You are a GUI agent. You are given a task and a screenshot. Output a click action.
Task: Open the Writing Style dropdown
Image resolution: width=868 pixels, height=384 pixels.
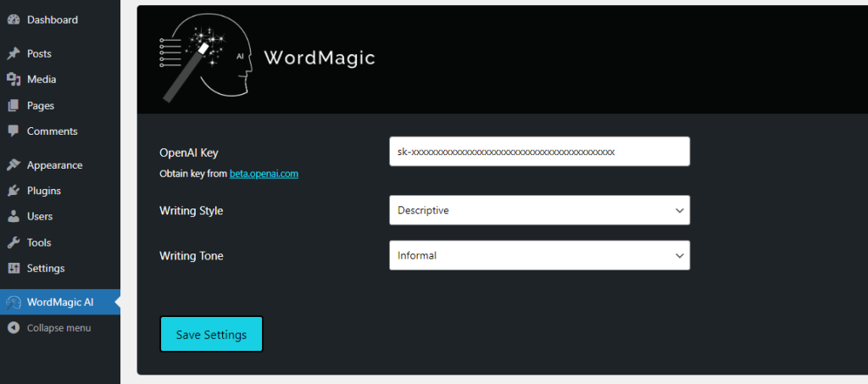pyautogui.click(x=539, y=210)
